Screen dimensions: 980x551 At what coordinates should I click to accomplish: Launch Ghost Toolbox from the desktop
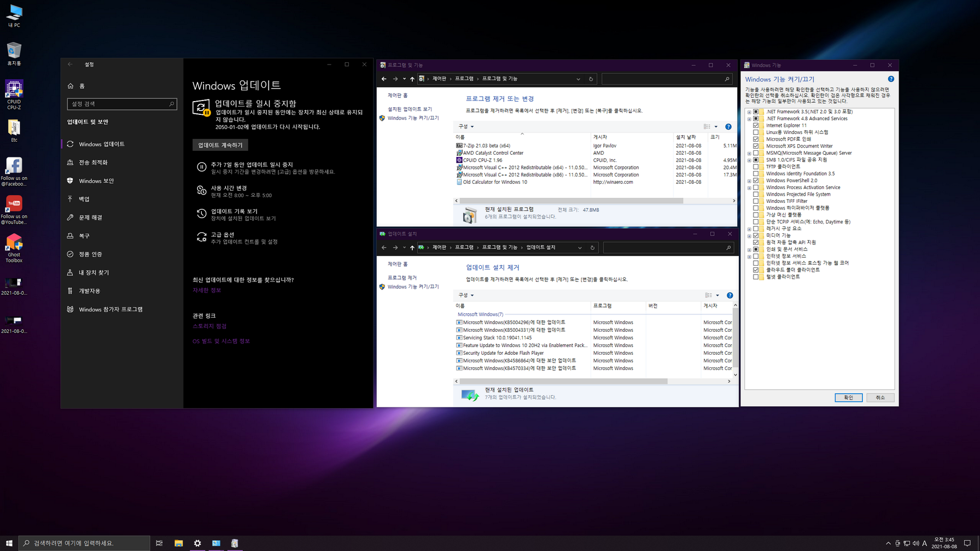pos(14,248)
